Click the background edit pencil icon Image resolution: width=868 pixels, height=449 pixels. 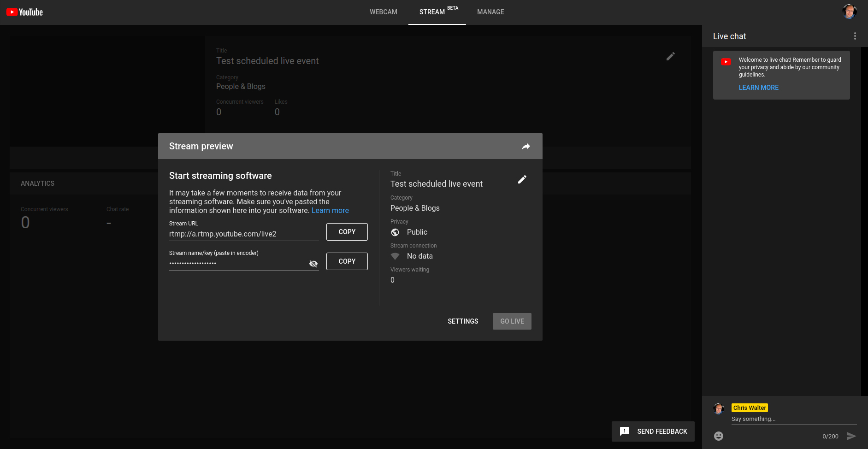pyautogui.click(x=670, y=56)
